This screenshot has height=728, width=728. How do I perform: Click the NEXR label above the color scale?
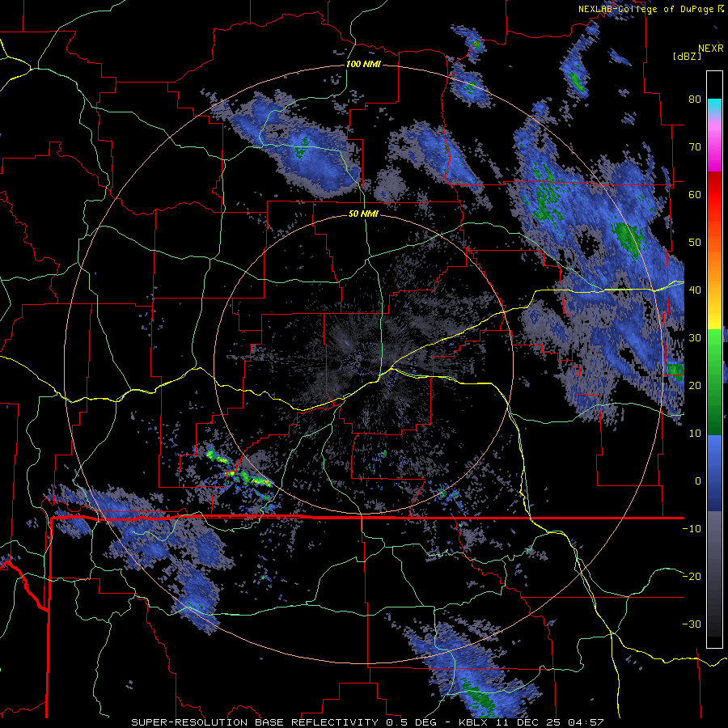point(711,48)
